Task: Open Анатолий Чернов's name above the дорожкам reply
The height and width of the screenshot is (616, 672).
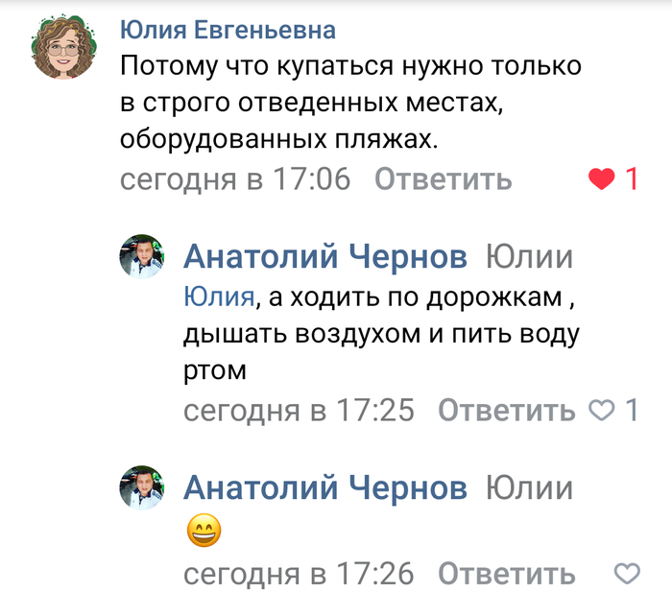Action: pyautogui.click(x=325, y=257)
